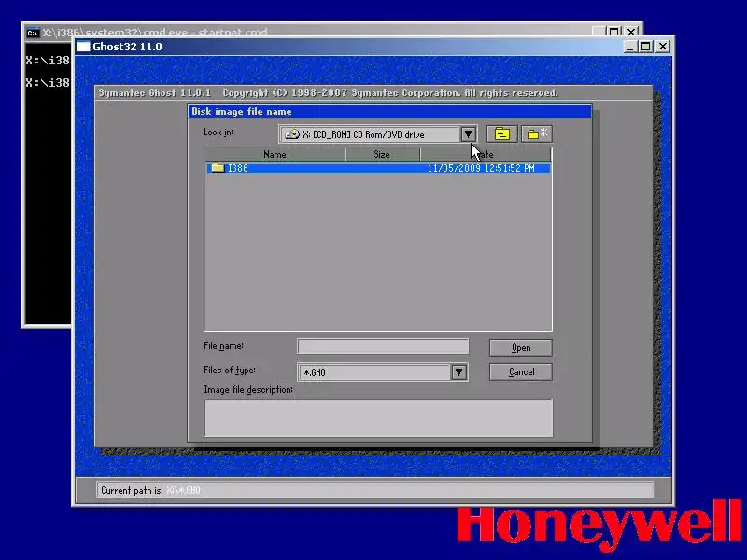The width and height of the screenshot is (747, 560).
Task: Sort by the Date column header
Action: pyautogui.click(x=486, y=154)
